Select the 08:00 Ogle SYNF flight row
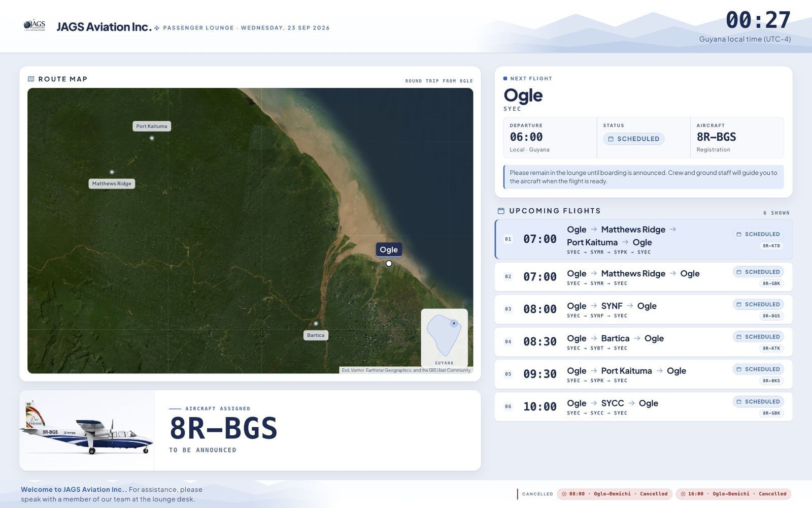This screenshot has width=812, height=508. (644, 309)
